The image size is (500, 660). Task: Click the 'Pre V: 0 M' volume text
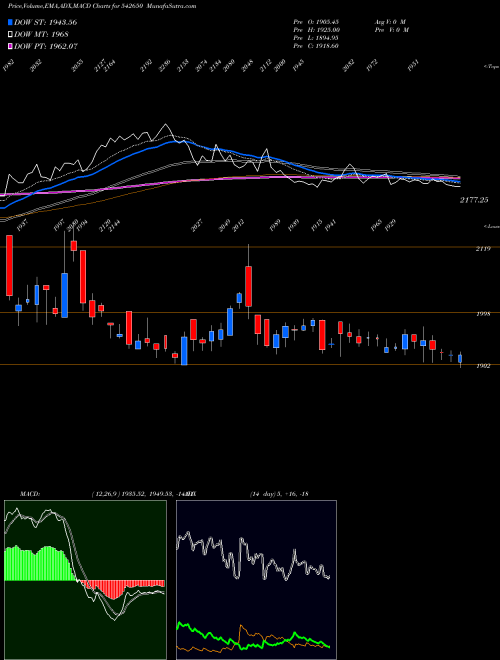(x=391, y=30)
